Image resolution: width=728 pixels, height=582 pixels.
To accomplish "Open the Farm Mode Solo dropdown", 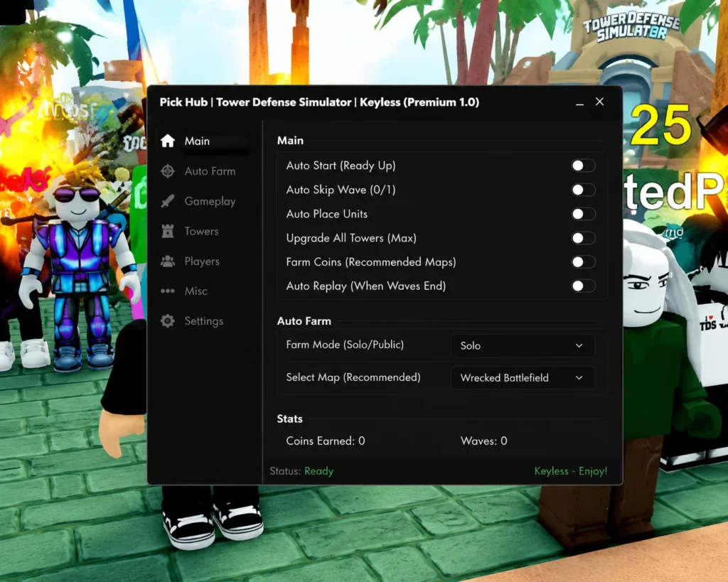I will (523, 346).
